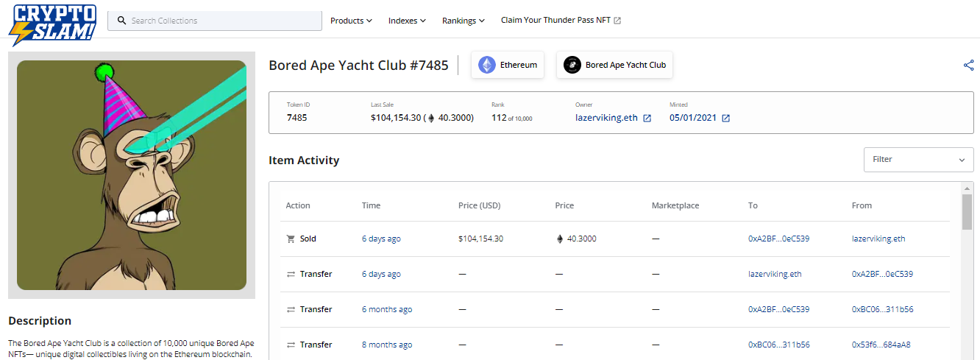Open the Indexes menu
This screenshot has height=360, width=980.
407,21
